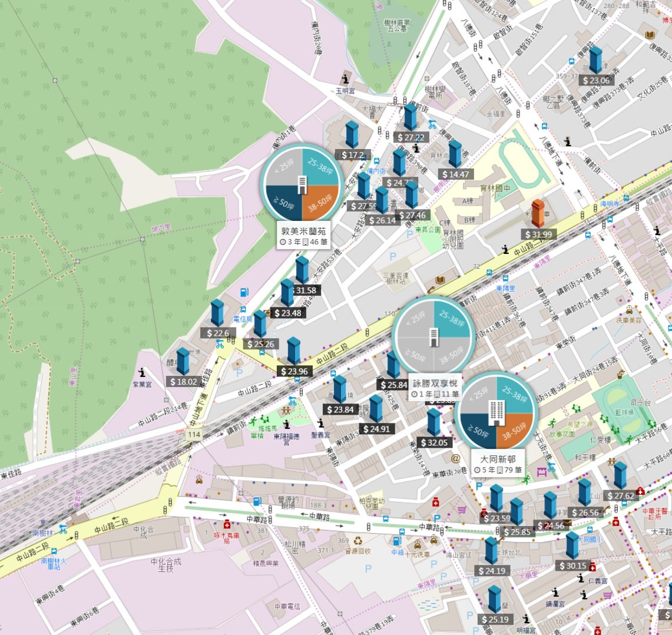Select the $27.46 price tag

[x=412, y=215]
